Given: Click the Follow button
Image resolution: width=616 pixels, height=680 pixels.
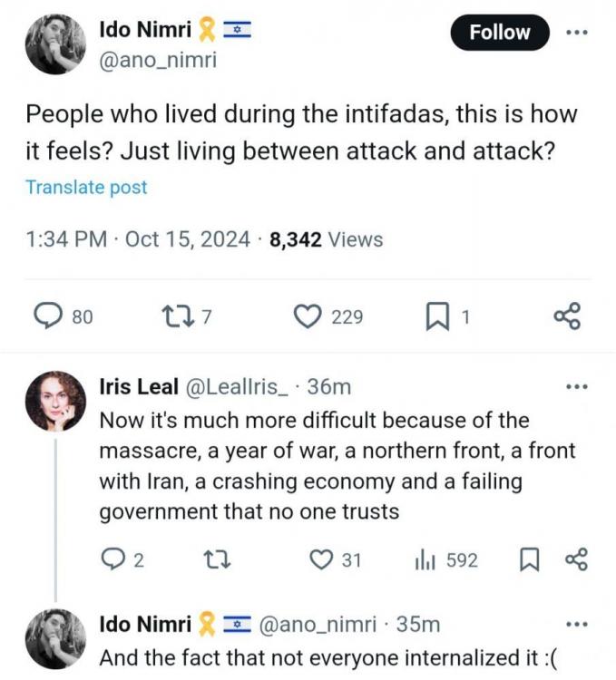Looking at the screenshot, I should click(x=499, y=33).
